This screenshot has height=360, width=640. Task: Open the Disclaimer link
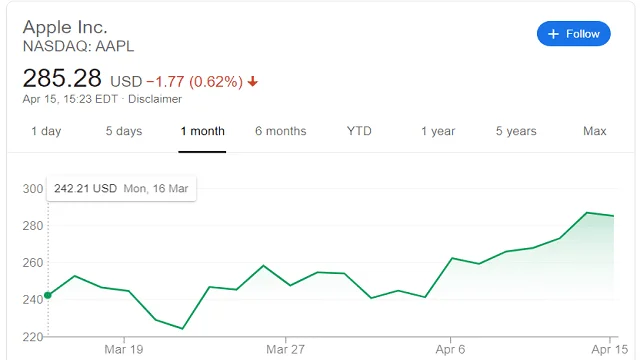click(155, 99)
